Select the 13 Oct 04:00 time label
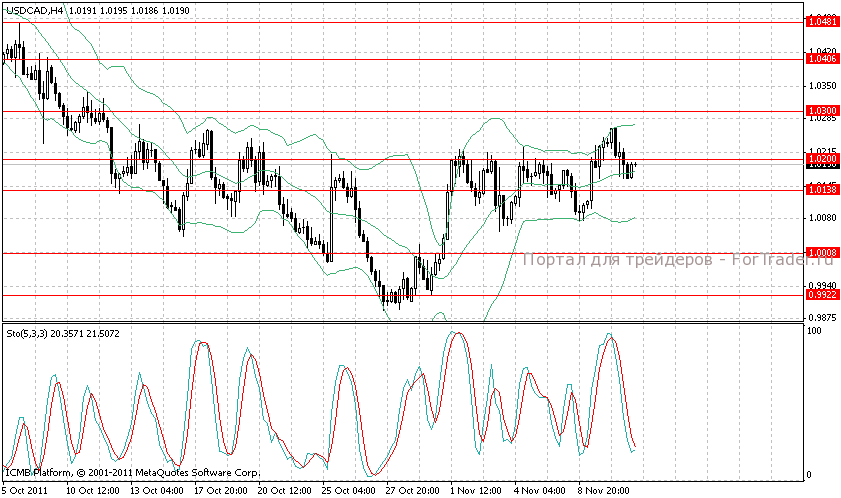This screenshot has width=841, height=498. coord(159,491)
